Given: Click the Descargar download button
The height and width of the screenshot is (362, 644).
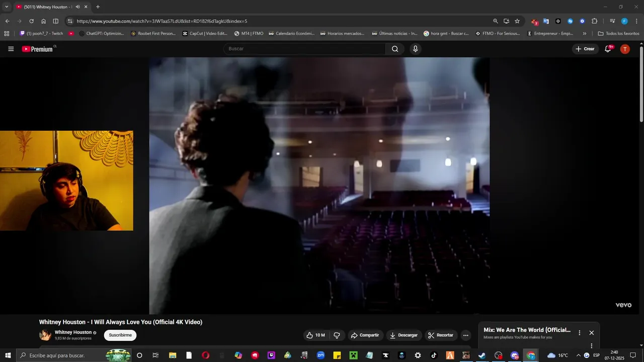Looking at the screenshot, I should [404, 335].
